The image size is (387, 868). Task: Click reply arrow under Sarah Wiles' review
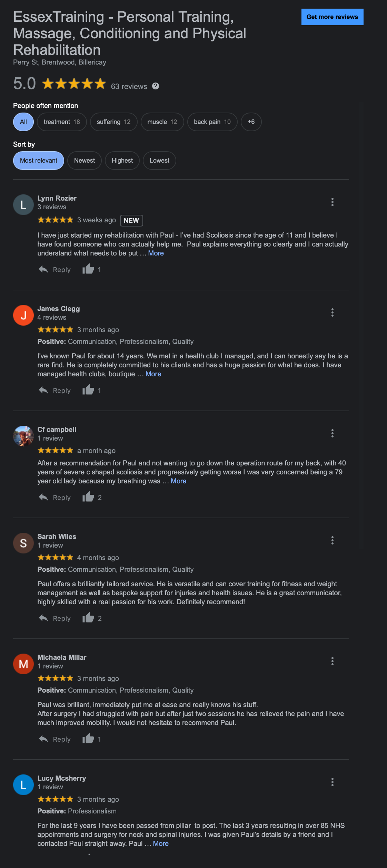coord(43,618)
